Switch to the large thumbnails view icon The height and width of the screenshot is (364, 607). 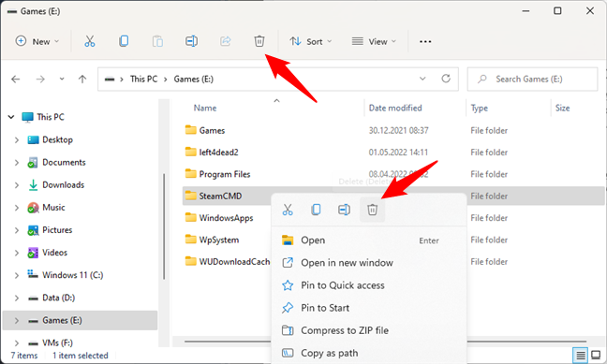coord(596,355)
